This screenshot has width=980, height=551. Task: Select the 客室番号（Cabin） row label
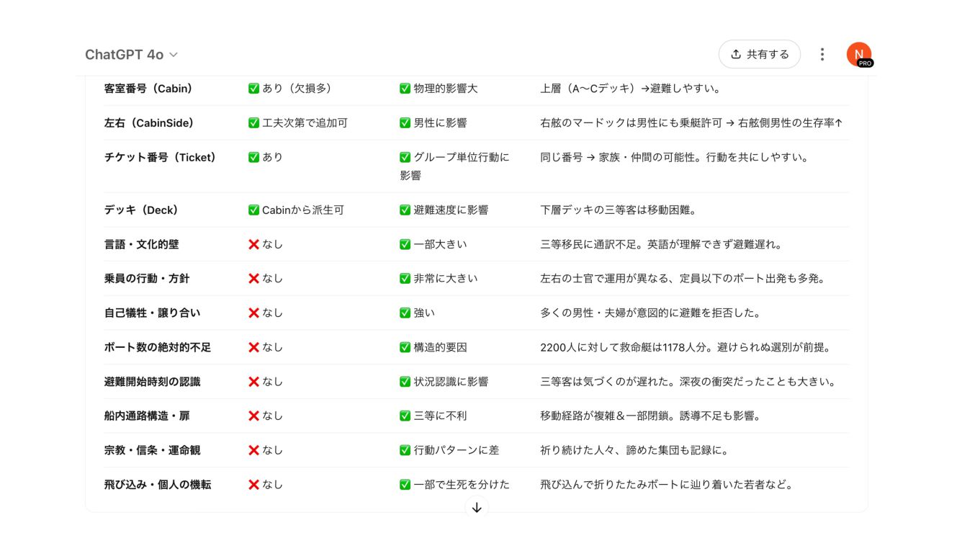[148, 89]
